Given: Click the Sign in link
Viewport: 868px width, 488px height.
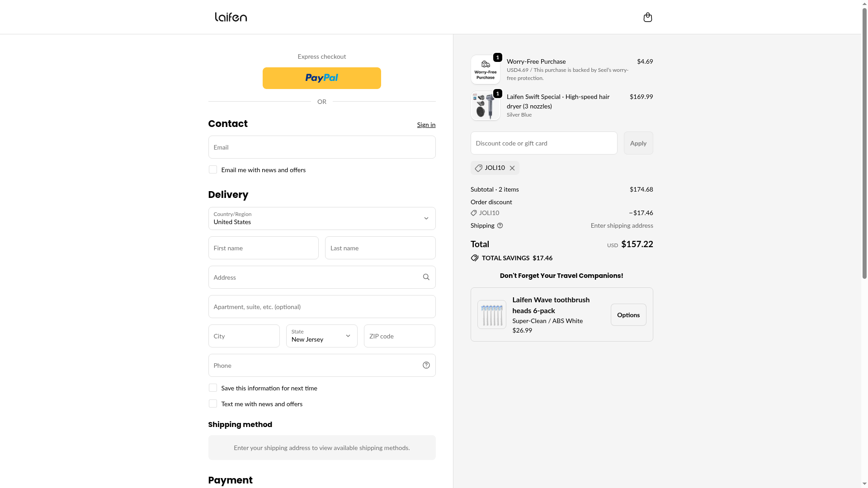Looking at the screenshot, I should 426,125.
